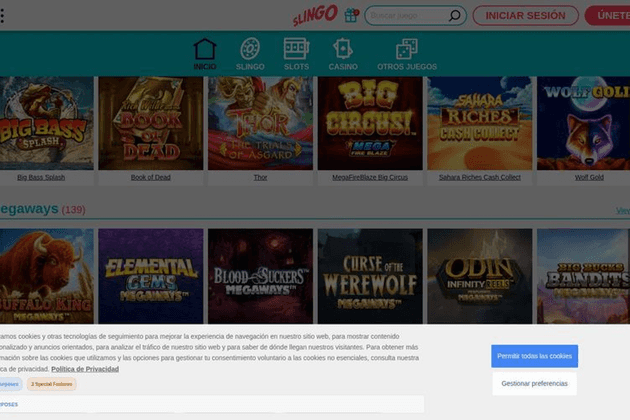Click Gestionar preferencias button
630x420 pixels.
click(x=534, y=383)
